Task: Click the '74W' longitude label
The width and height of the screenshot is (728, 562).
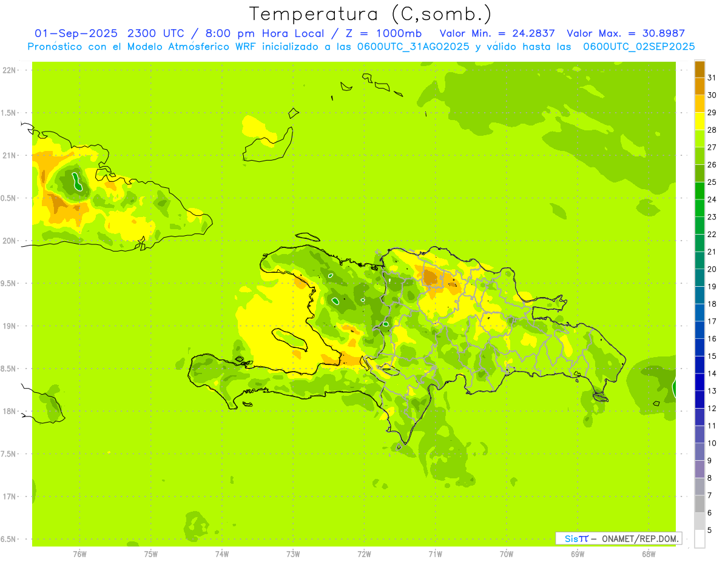Action: 222,554
